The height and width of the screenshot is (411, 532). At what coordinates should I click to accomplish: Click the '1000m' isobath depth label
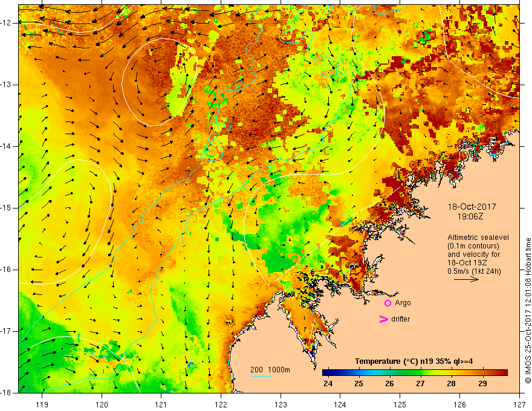[x=279, y=370]
